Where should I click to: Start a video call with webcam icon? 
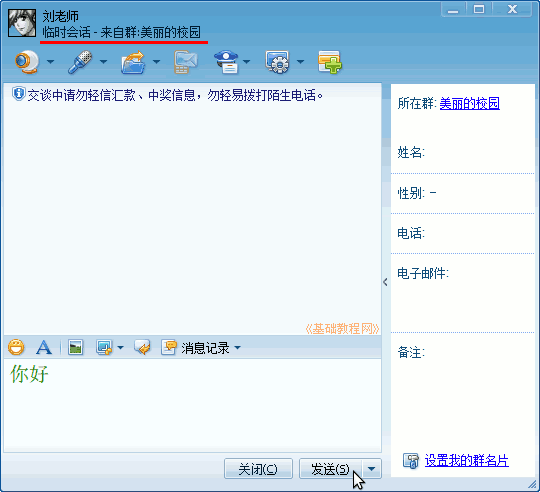27,62
